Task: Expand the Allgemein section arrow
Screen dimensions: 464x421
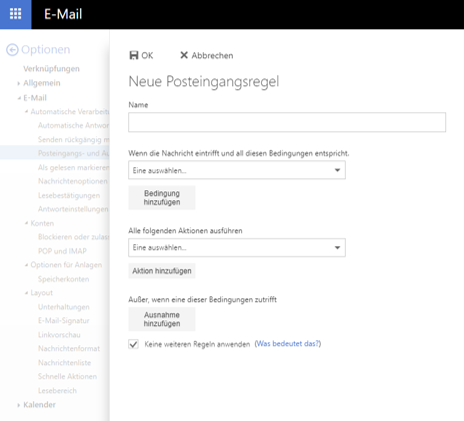Action: (x=19, y=83)
